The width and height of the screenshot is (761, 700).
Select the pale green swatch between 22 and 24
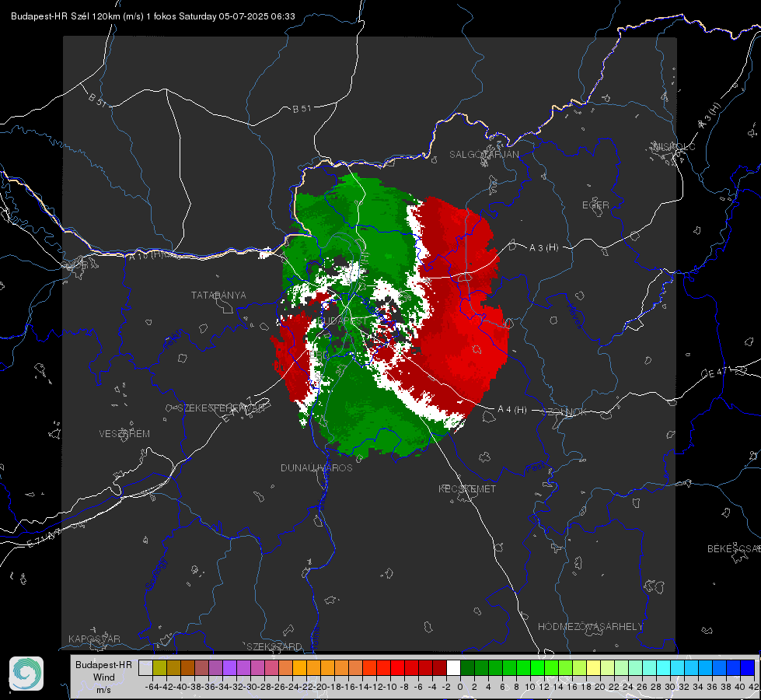coord(622,668)
